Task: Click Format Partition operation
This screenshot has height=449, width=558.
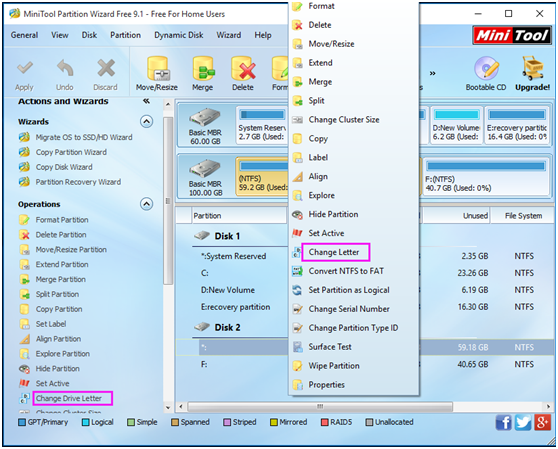Action: click(x=62, y=220)
